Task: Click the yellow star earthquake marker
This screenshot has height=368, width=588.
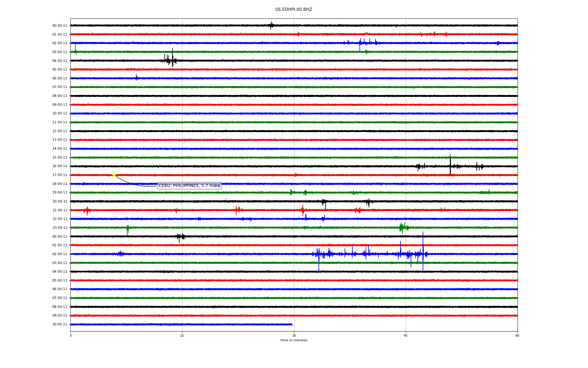Action: pos(114,175)
